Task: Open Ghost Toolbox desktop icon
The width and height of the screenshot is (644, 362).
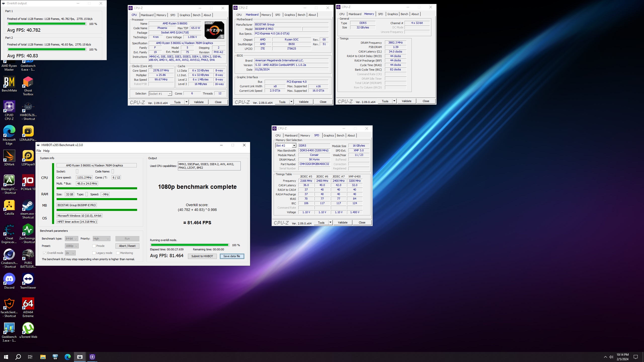Action: (x=28, y=86)
